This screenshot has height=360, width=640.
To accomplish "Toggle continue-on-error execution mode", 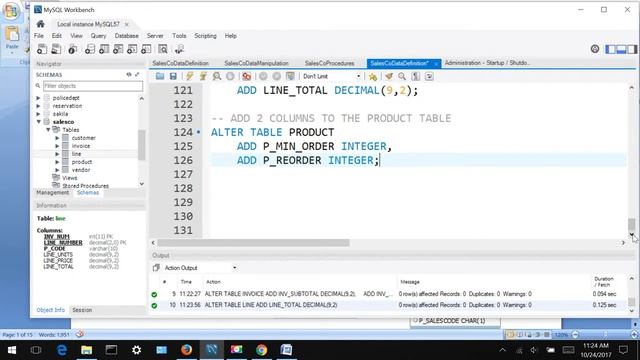I will coord(247,76).
